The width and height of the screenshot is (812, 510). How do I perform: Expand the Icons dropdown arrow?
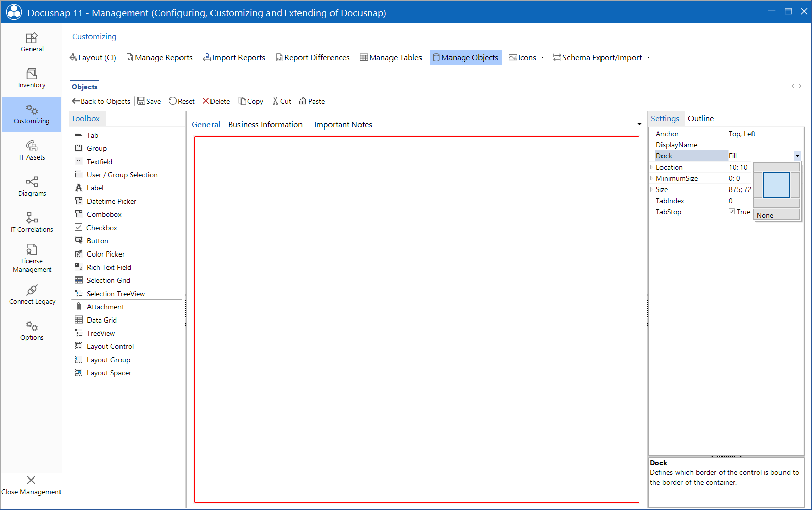click(542, 58)
